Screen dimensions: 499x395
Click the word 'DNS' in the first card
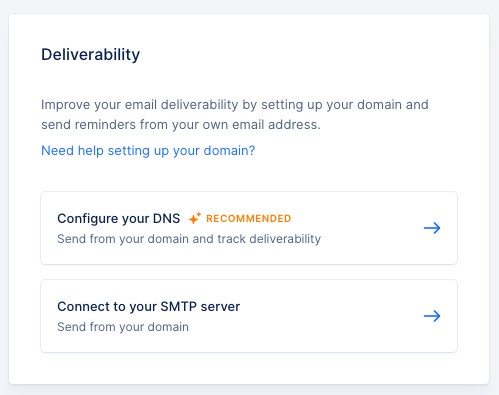click(x=166, y=219)
